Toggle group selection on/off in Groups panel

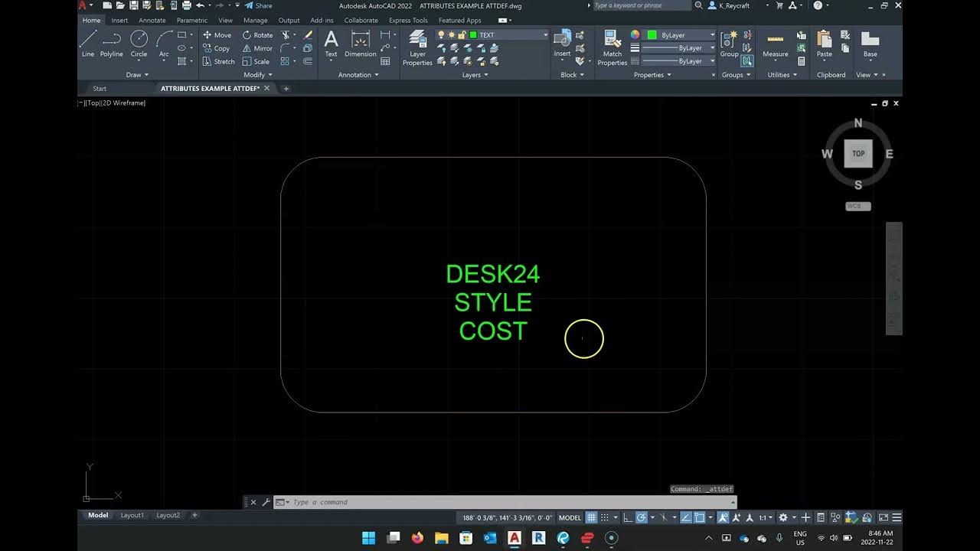(x=747, y=61)
